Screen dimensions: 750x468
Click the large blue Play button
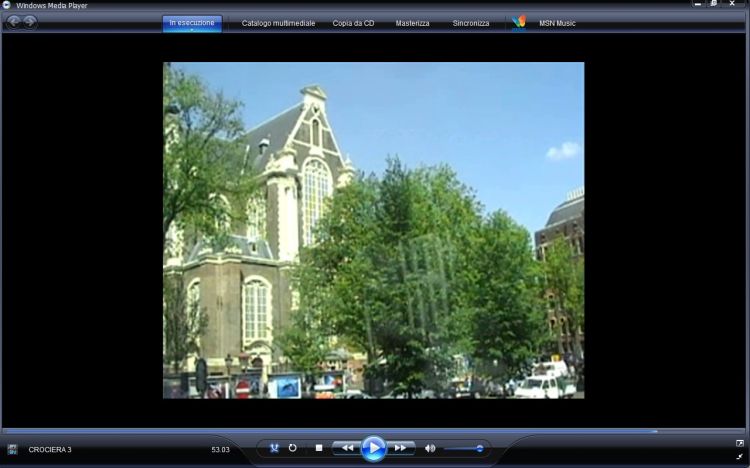click(x=373, y=448)
